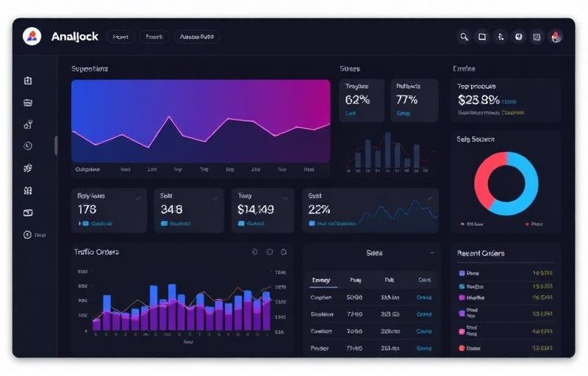Click the "$14,149" stat value

point(255,209)
